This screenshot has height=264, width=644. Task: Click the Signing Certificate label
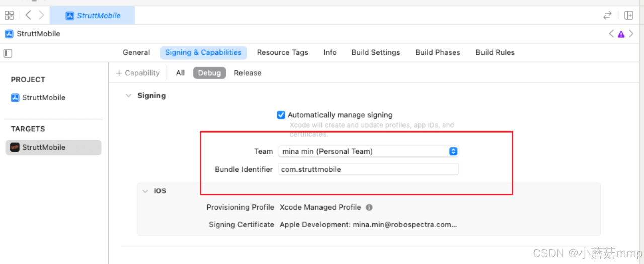(242, 225)
